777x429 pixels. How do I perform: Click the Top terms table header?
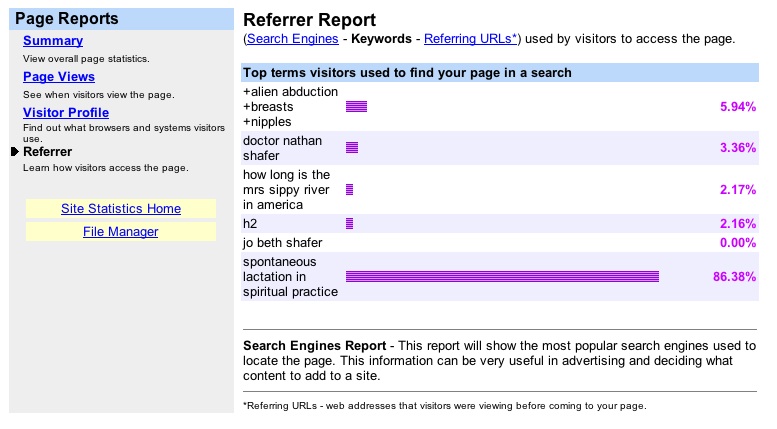pyautogui.click(x=408, y=73)
